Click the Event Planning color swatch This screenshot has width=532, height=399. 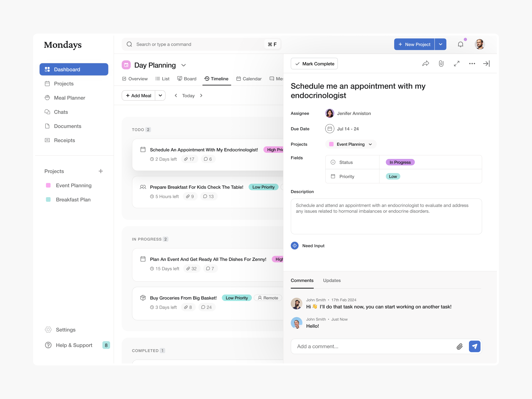pos(49,185)
